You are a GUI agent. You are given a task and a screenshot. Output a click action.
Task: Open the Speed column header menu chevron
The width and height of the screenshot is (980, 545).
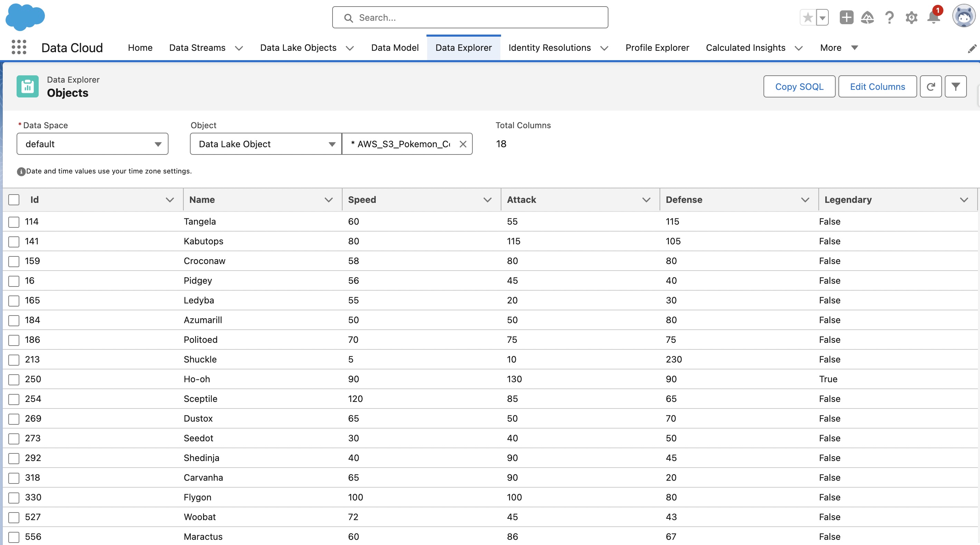tap(487, 199)
